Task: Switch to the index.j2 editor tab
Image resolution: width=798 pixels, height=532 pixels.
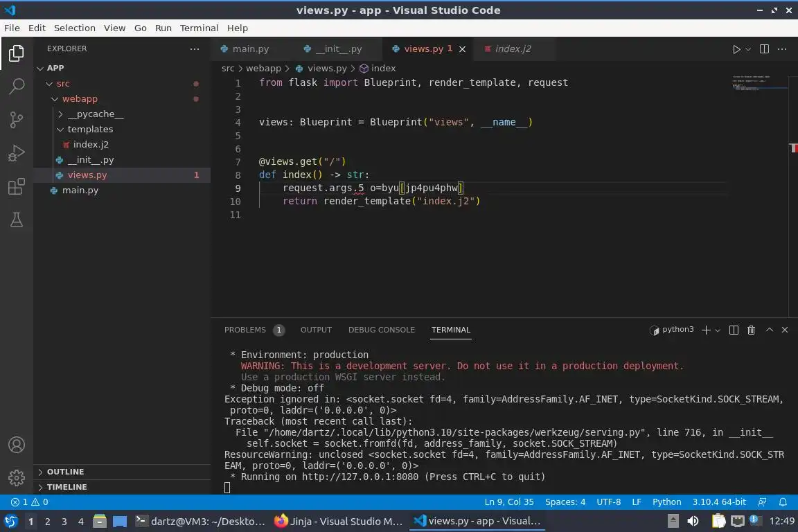Action: (513, 49)
